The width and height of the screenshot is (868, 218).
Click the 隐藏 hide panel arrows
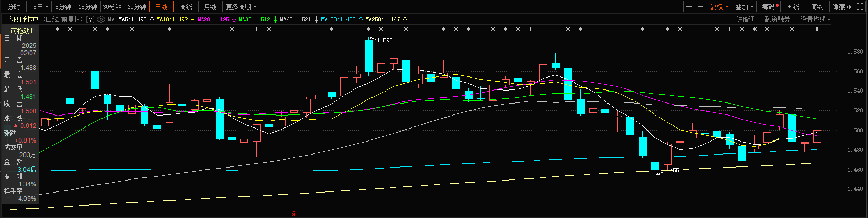[x=841, y=7]
